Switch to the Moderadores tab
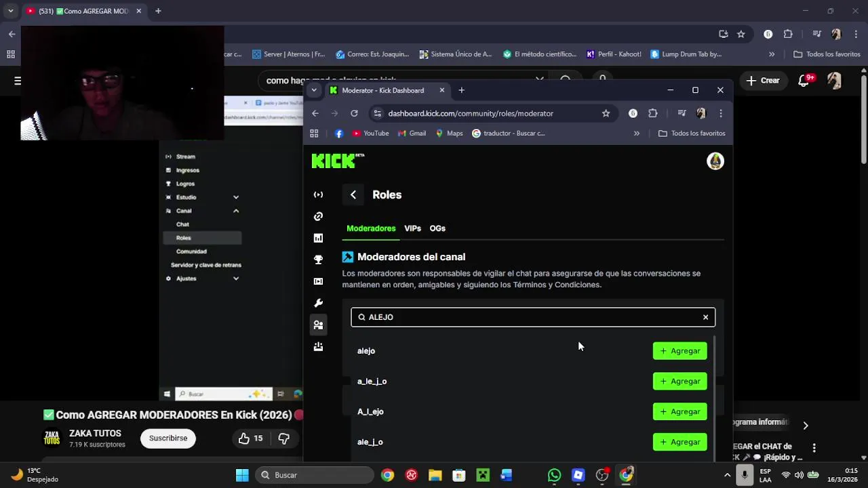 click(371, 228)
